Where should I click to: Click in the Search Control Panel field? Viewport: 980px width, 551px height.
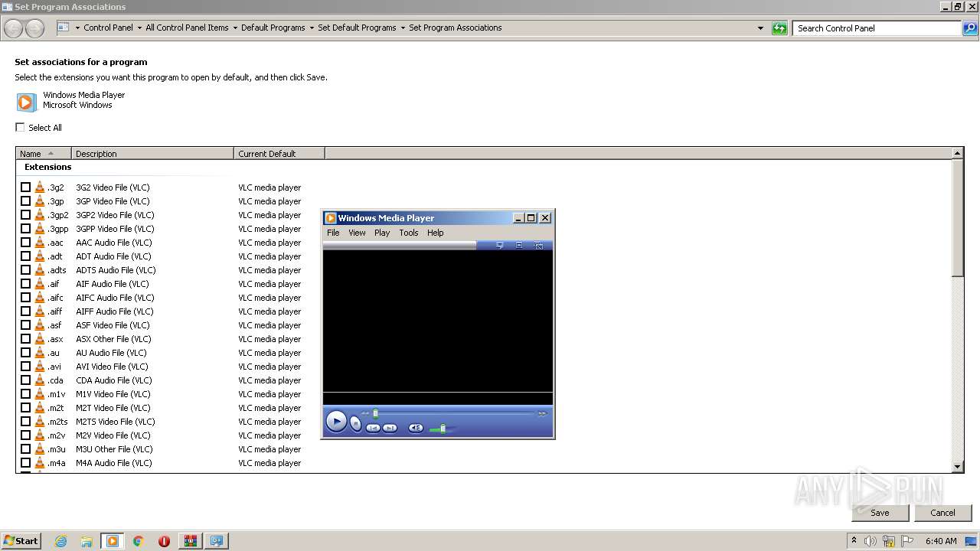[x=877, y=28]
